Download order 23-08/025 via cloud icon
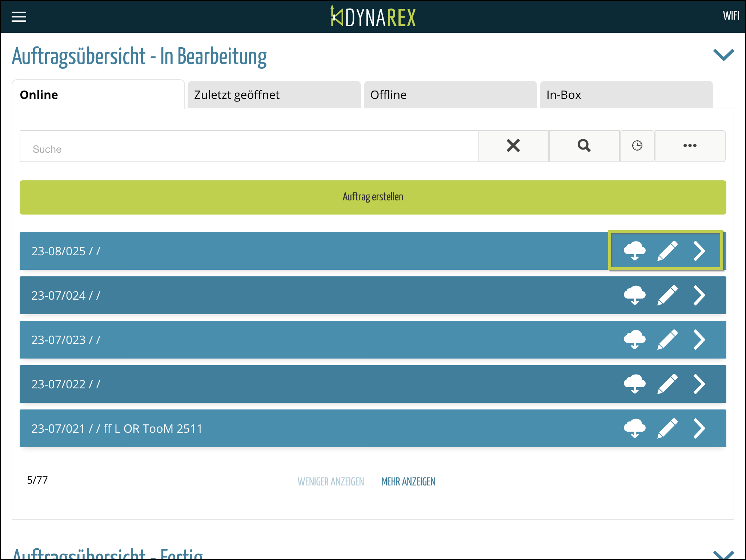The image size is (746, 560). (x=634, y=251)
